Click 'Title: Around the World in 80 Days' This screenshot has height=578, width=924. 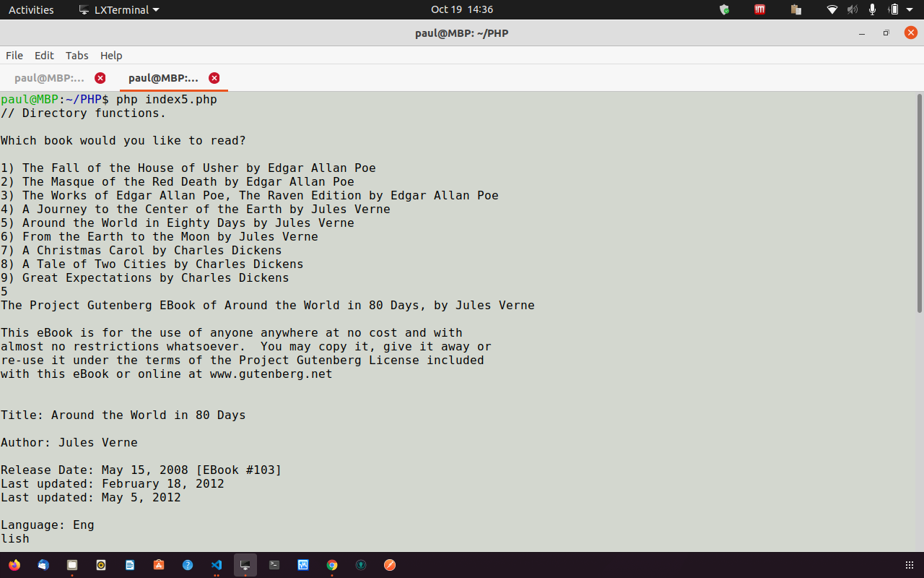coord(123,415)
